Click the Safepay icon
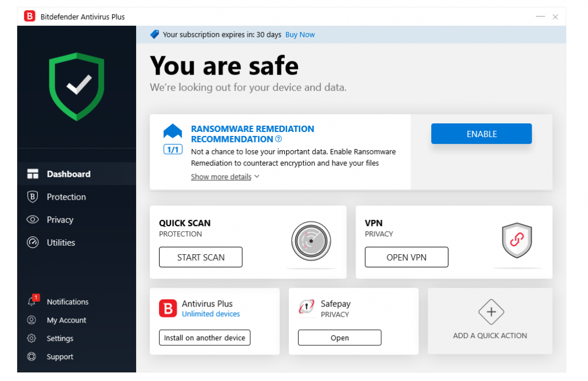The image size is (588, 381). [307, 307]
